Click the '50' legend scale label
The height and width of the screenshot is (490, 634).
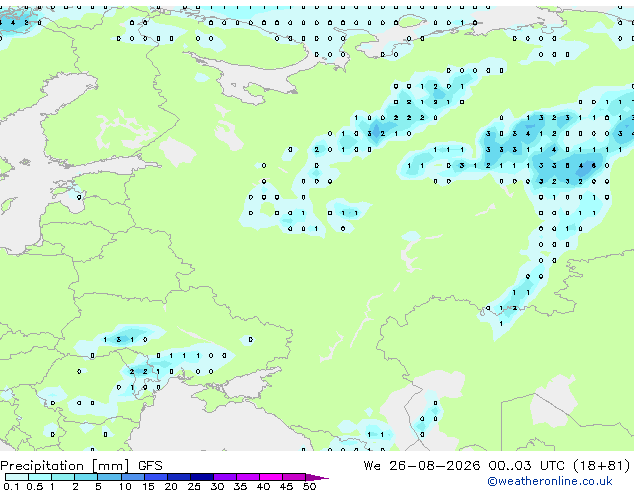coord(309,486)
